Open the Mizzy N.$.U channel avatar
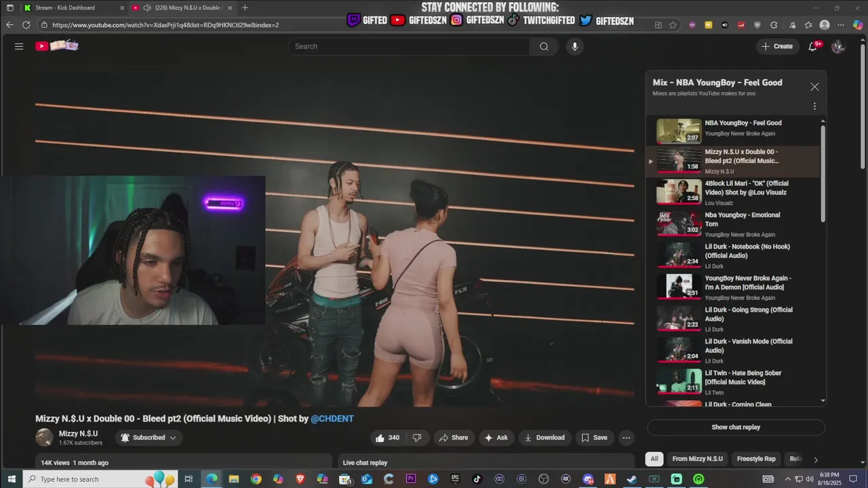 [44, 438]
